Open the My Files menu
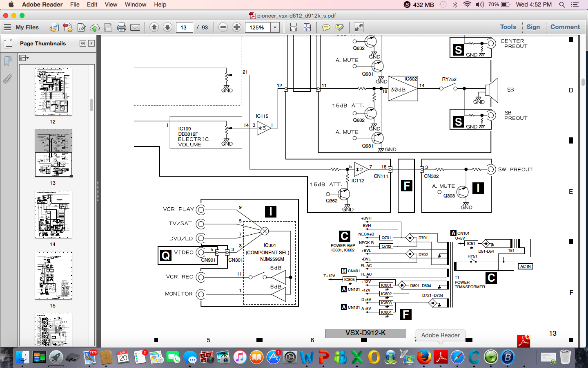This screenshot has height=368, width=588. click(21, 27)
